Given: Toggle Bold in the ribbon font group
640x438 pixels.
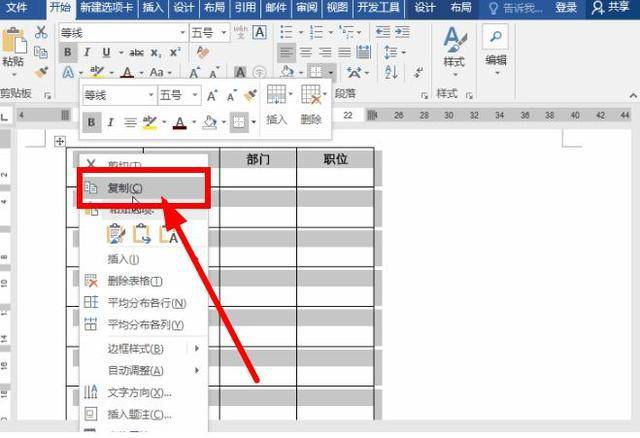Looking at the screenshot, I should coord(68,53).
